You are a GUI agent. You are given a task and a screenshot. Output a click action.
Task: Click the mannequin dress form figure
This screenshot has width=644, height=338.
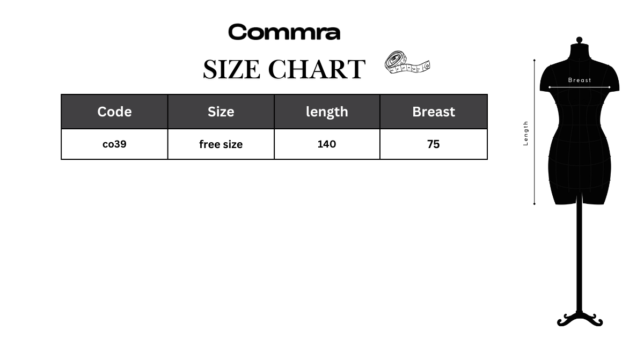(x=580, y=181)
